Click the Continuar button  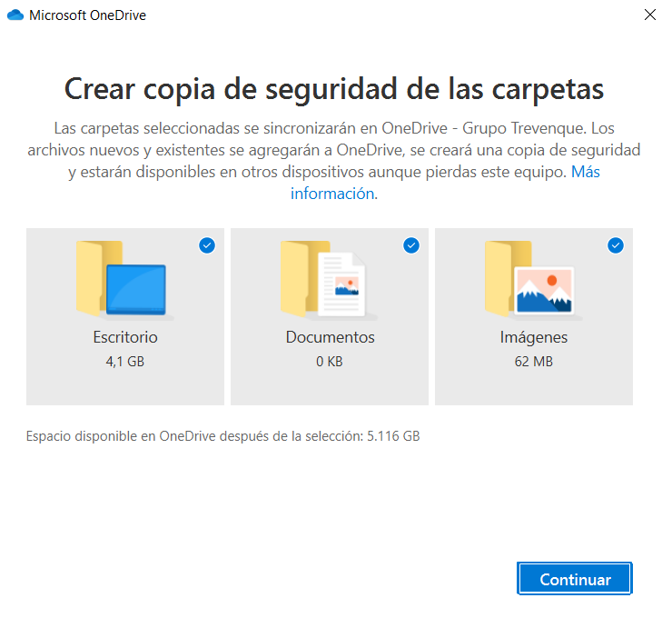tap(575, 579)
